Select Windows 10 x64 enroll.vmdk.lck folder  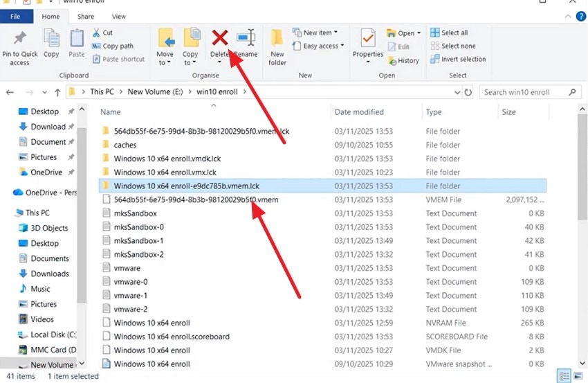322,159
